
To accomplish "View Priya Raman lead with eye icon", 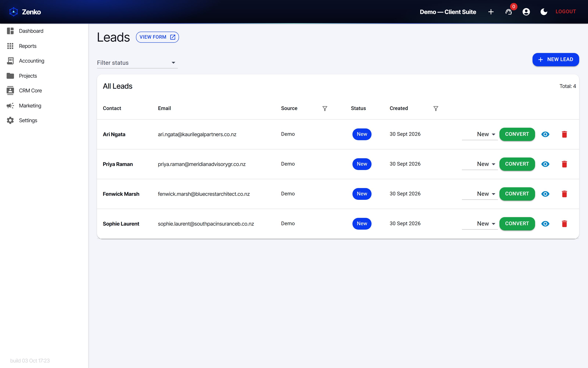I will coord(546,164).
